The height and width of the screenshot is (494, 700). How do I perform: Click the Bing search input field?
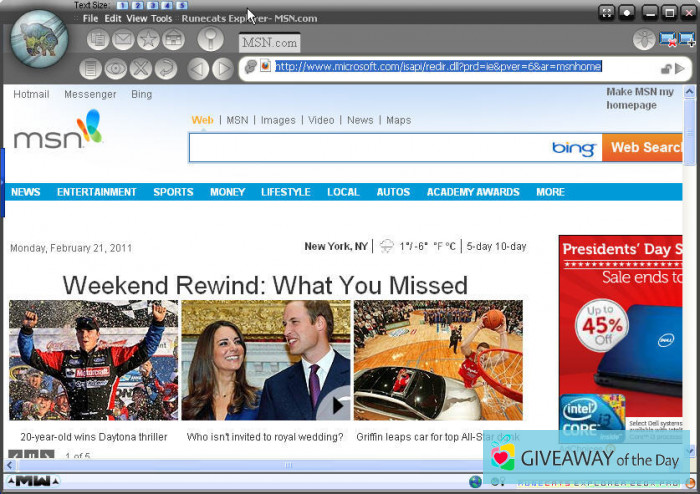point(370,148)
